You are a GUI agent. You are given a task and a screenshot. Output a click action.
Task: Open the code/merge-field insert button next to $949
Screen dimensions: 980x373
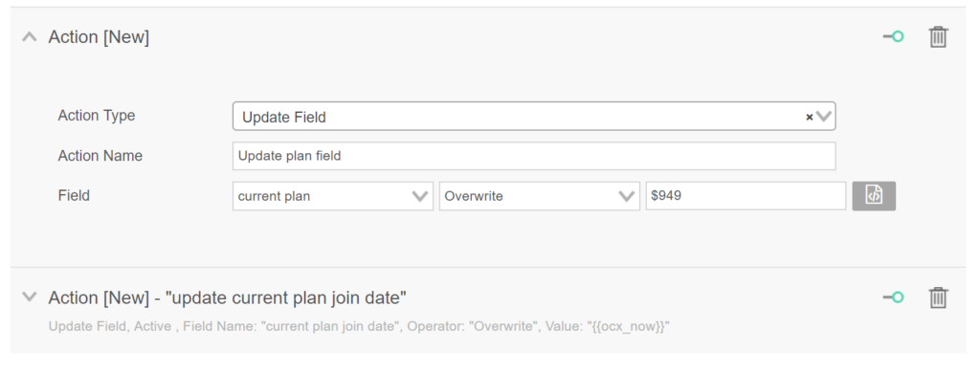click(874, 195)
